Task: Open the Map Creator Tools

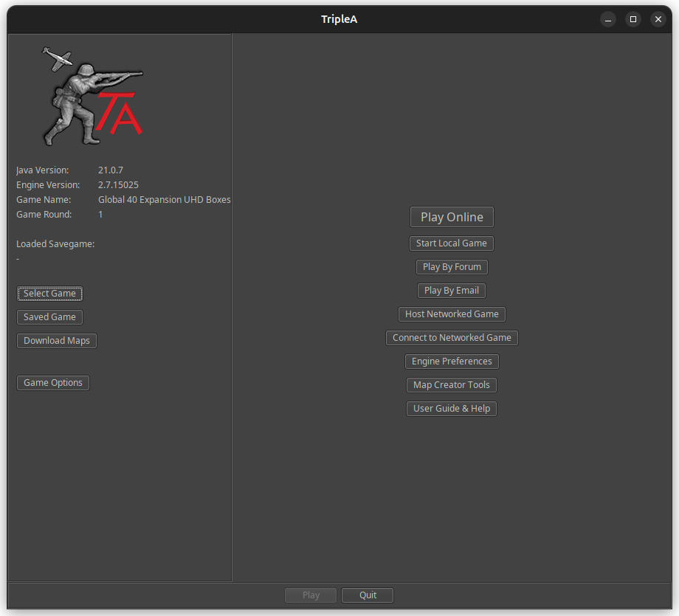Action: pyautogui.click(x=451, y=384)
